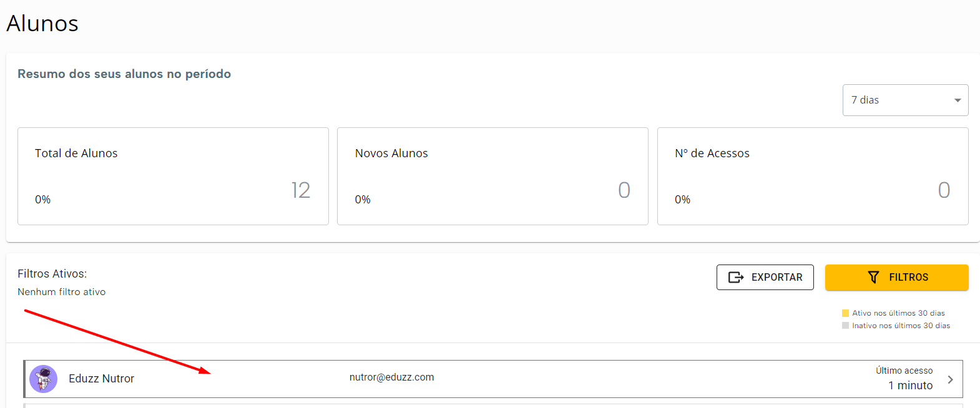Open student details via the row chevron
The image size is (980, 408).
coord(950,379)
